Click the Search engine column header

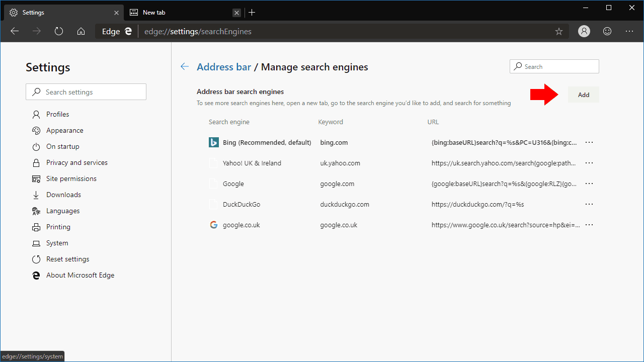tap(229, 122)
